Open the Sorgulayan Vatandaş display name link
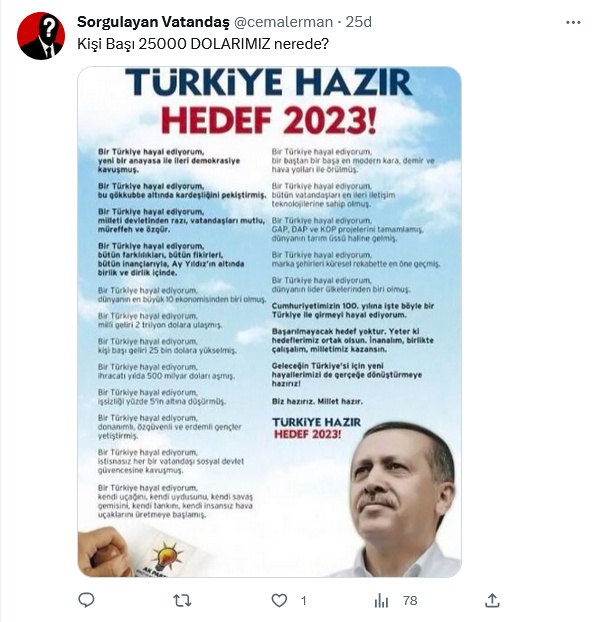Image resolution: width=598 pixels, height=622 pixels. pos(153,22)
